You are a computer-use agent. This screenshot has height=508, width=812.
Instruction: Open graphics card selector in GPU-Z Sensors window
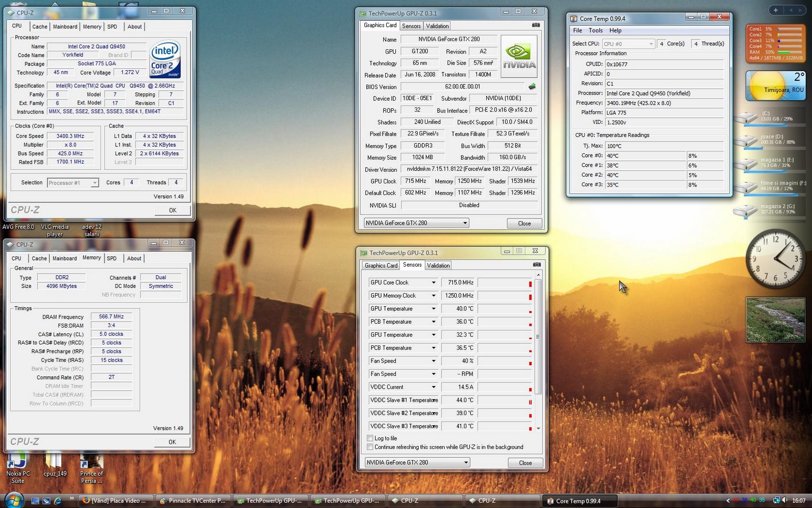(x=417, y=462)
